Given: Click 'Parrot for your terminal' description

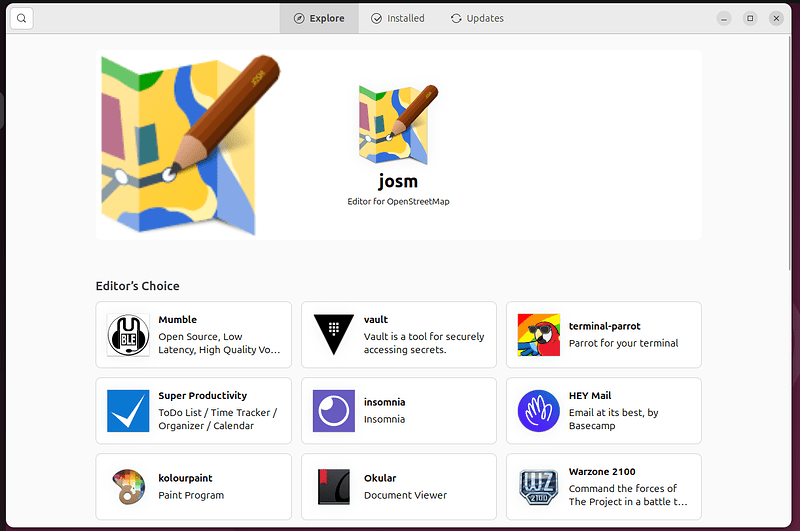Looking at the screenshot, I should pyautogui.click(x=623, y=343).
